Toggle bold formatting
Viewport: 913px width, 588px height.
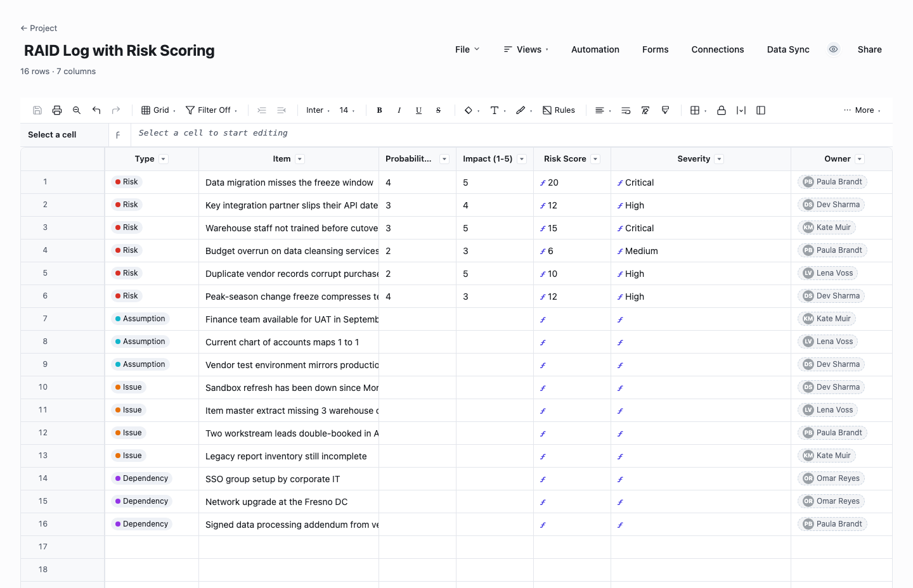pyautogui.click(x=379, y=110)
